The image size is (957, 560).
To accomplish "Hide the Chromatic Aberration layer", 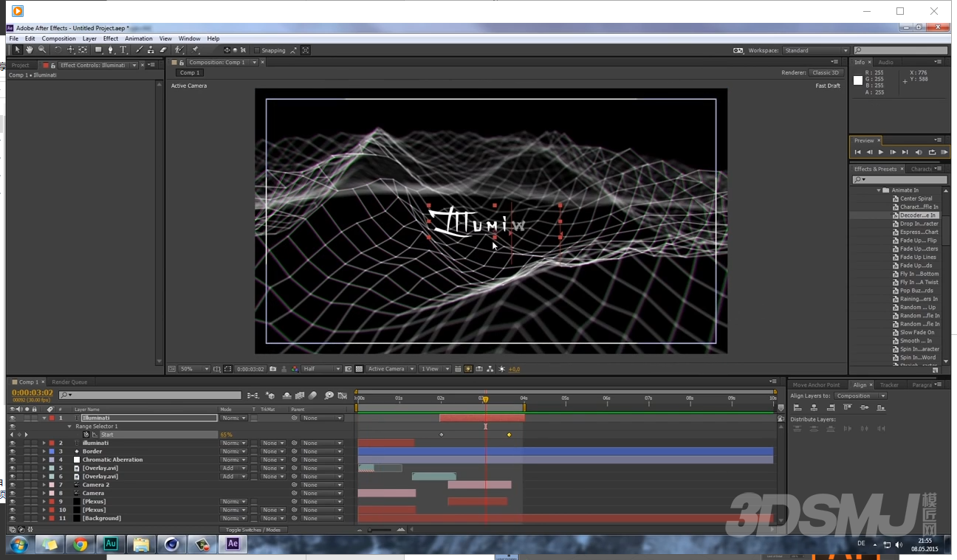I will coord(12,460).
